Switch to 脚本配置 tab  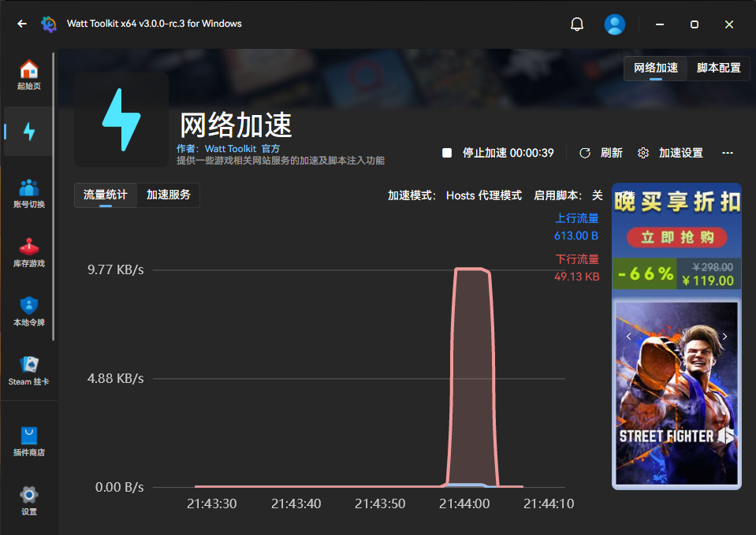tap(718, 68)
